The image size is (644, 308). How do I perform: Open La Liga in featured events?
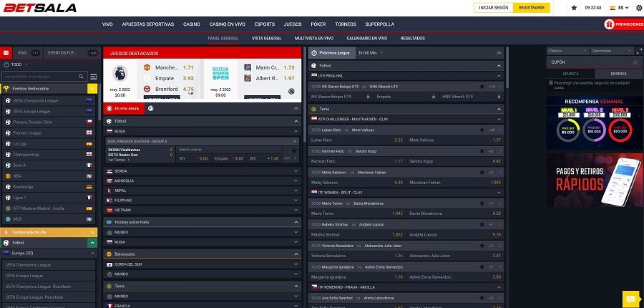[x=49, y=144]
